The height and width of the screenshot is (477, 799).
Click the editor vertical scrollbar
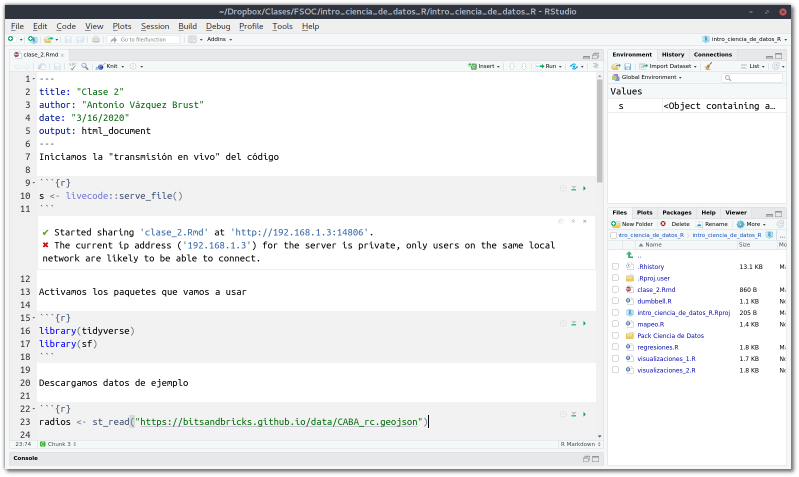pos(600,131)
